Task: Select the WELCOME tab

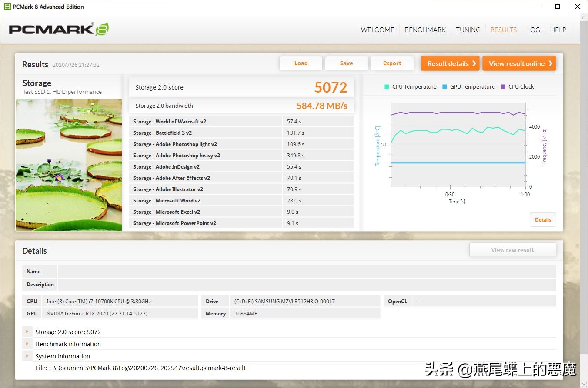Action: (377, 30)
